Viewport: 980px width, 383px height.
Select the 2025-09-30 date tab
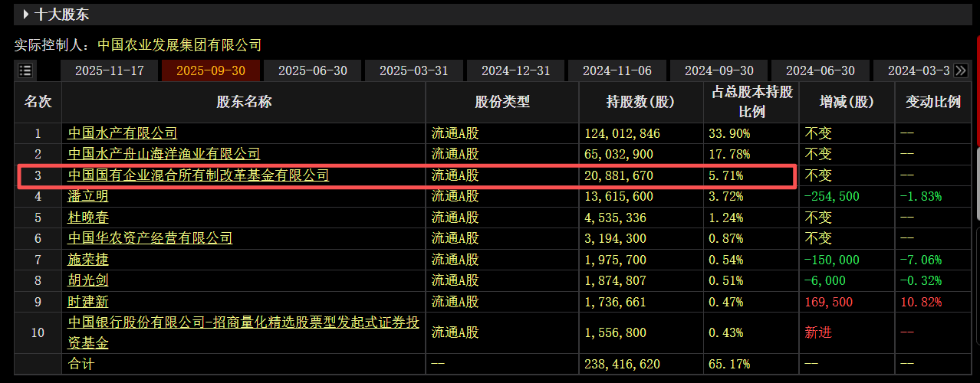(x=211, y=70)
